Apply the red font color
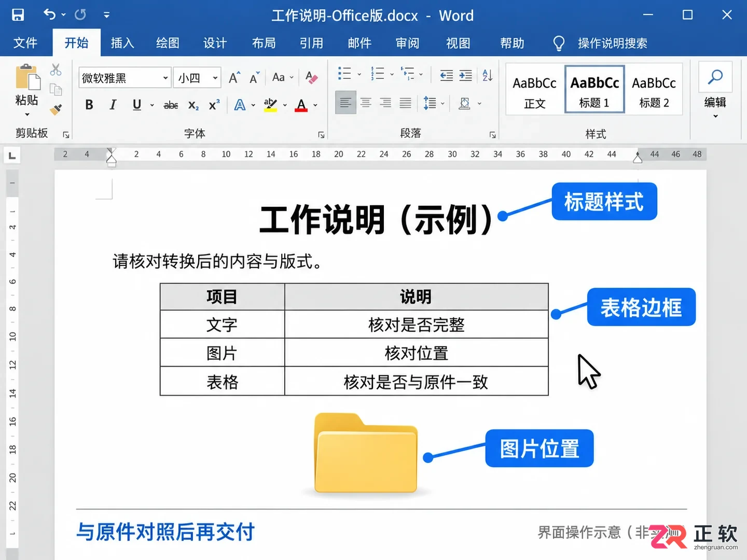Viewport: 747px width, 560px height. 301,105
